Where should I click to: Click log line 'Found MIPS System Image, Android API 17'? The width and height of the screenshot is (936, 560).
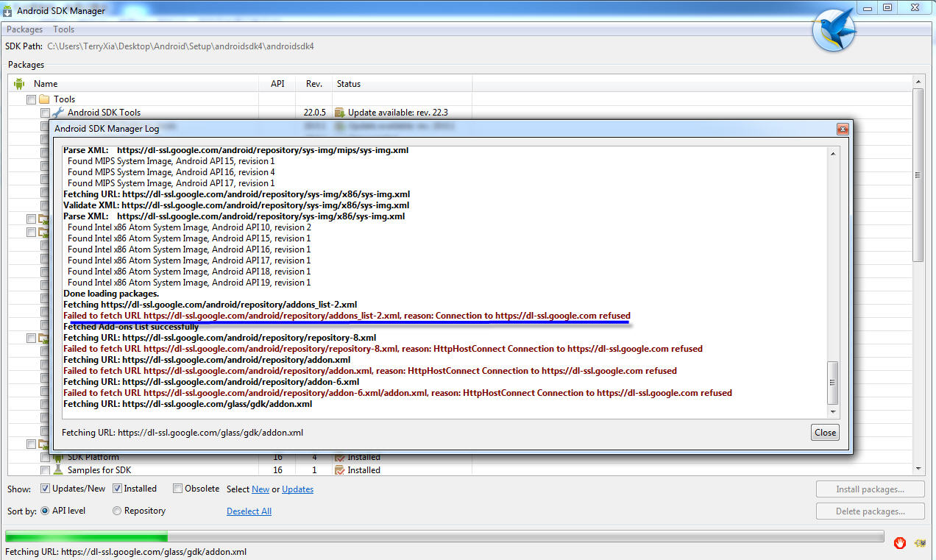(171, 183)
